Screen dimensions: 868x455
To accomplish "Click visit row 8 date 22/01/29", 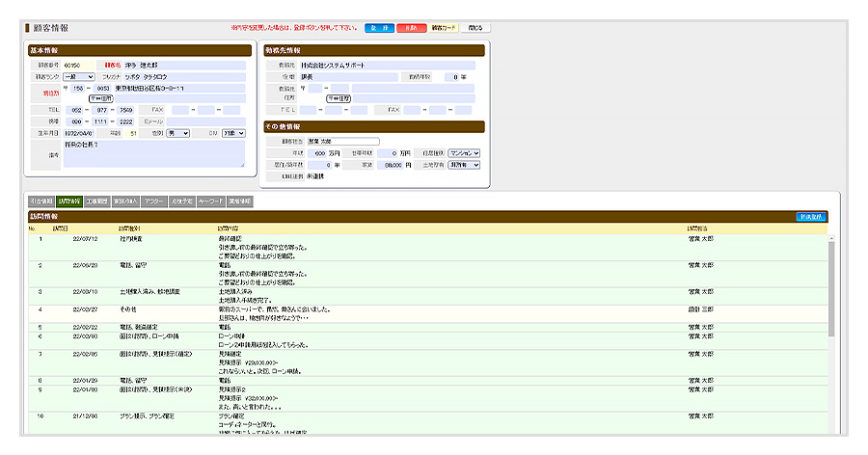I will [85, 380].
